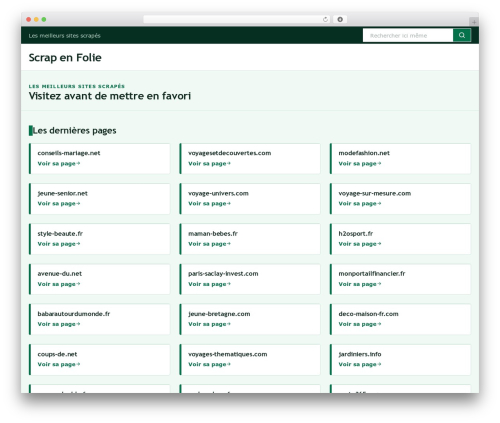Viewport: 500px width, 423px height.
Task: Open "Voir sa page" for maman-bebes.fr
Action: [209, 244]
